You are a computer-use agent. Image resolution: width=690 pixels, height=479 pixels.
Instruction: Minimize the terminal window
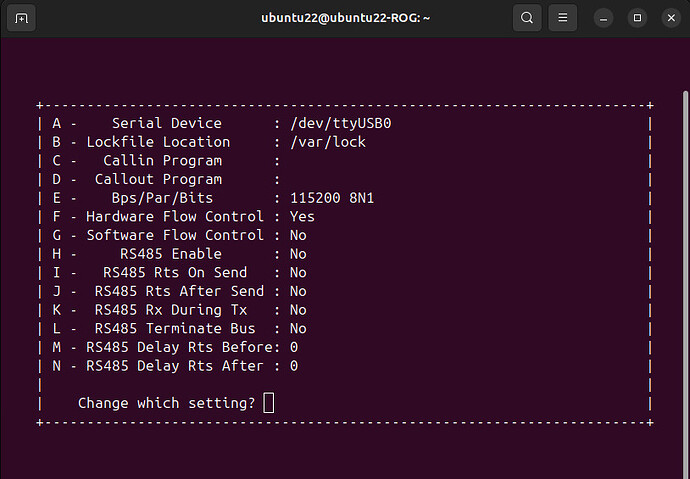pos(603,18)
